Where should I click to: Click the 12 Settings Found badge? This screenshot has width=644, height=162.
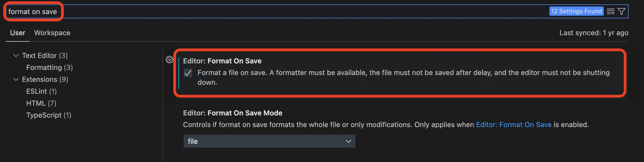576,11
